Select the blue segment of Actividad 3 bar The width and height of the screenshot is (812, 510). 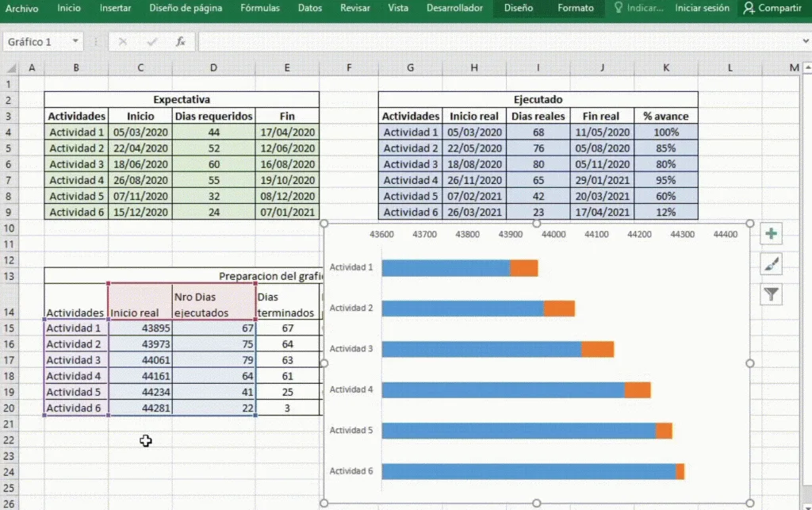pyautogui.click(x=481, y=349)
